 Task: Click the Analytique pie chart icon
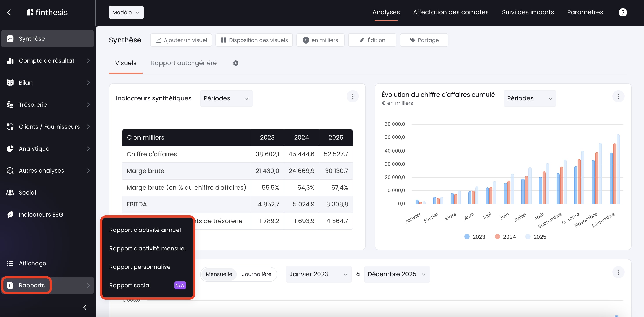[10, 149]
